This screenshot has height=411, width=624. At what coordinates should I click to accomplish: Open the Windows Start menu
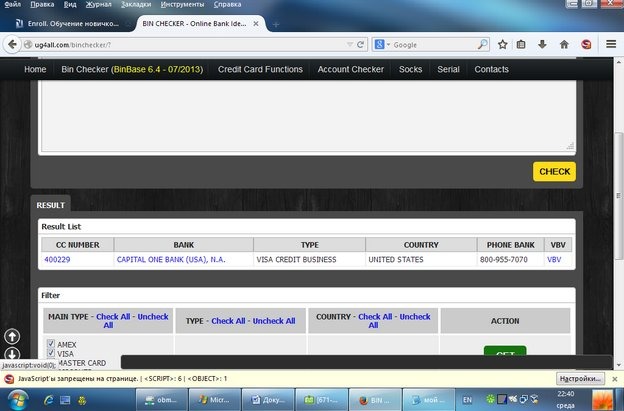point(17,399)
